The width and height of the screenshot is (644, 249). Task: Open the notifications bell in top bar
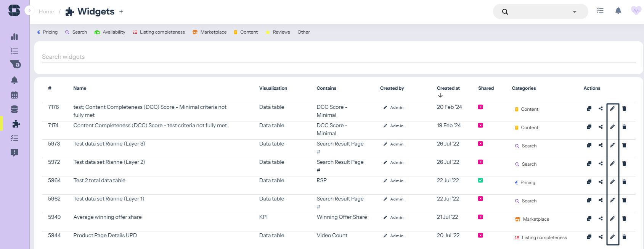(618, 11)
